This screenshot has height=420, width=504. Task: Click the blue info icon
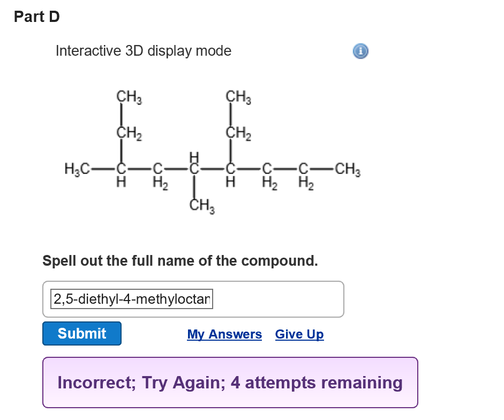coord(360,51)
